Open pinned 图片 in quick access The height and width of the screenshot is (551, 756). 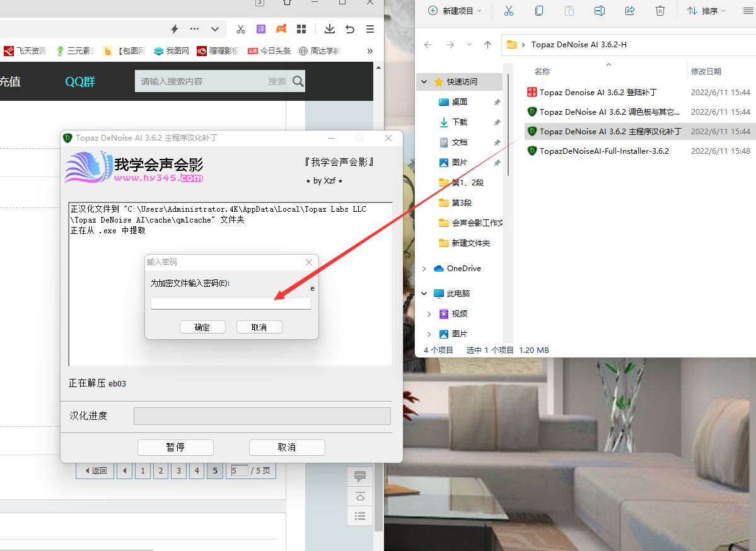(x=460, y=163)
